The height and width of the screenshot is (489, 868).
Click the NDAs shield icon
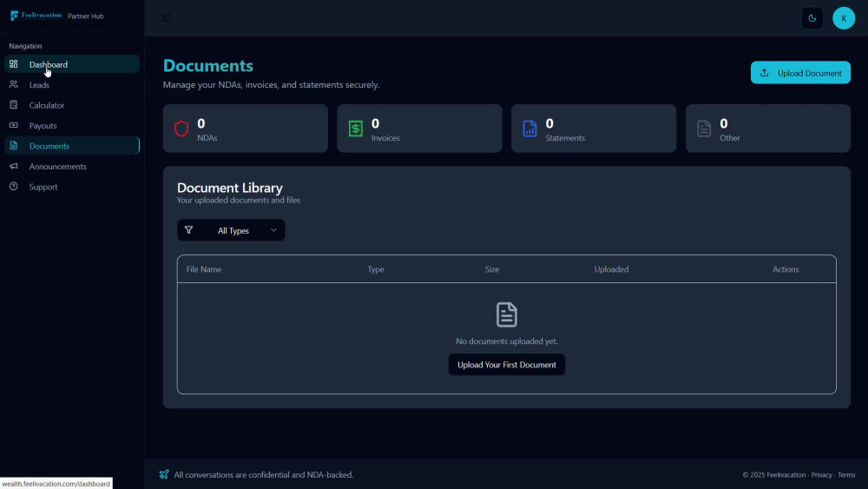(x=181, y=129)
